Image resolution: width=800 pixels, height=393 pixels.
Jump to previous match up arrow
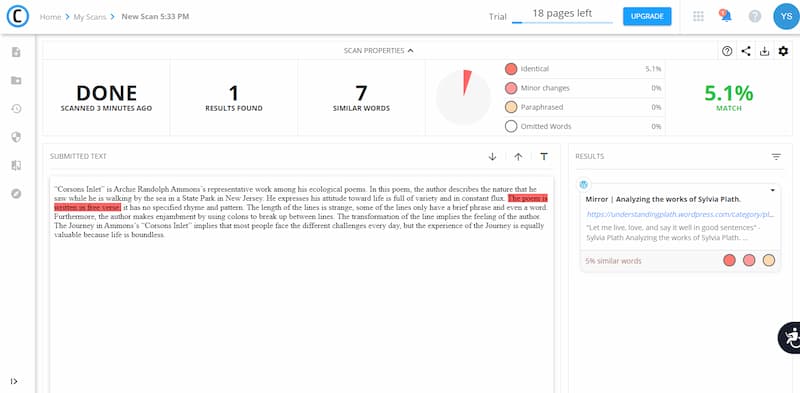point(518,157)
